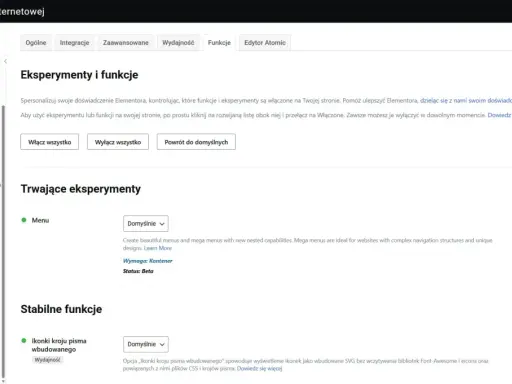The image size is (512, 384).
Task: Collapse the sidebar using the left chevron
Action: 5,61
